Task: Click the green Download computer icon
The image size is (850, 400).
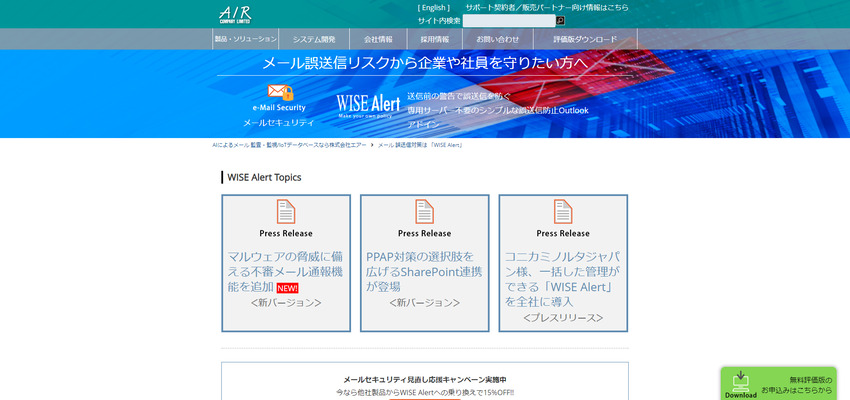Action: [740, 382]
